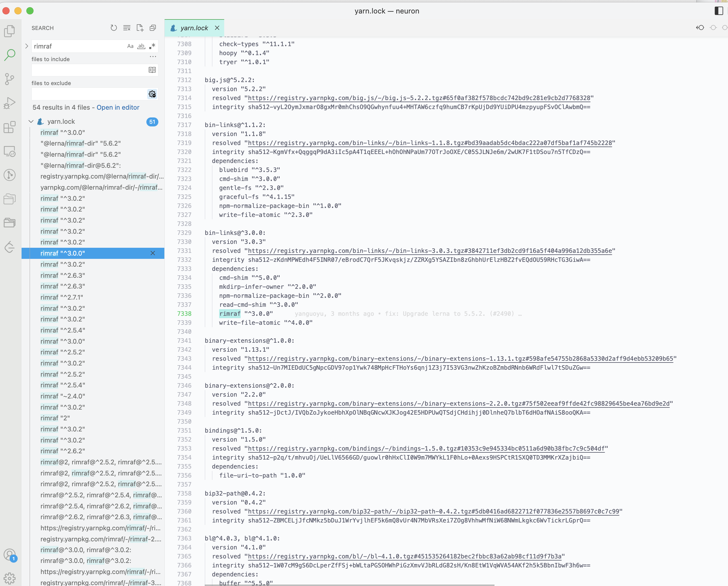The image size is (728, 586).
Task: Focus the files to include field
Action: (x=90, y=70)
